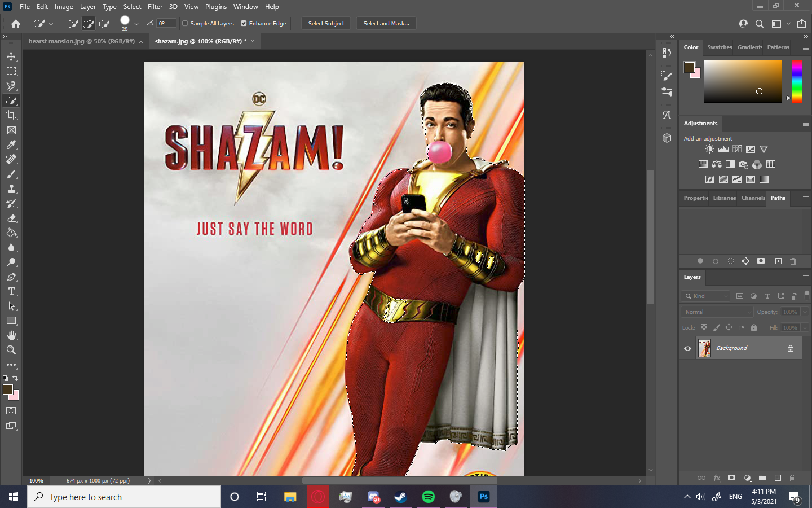
Task: Open the brush preset picker dropdown
Action: click(136, 24)
